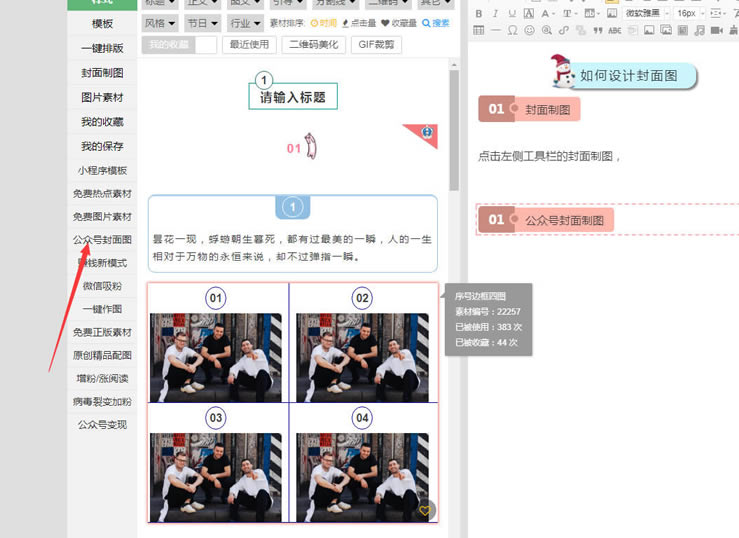
Task: Select 图片素材 in the sidebar
Action: tap(102, 97)
